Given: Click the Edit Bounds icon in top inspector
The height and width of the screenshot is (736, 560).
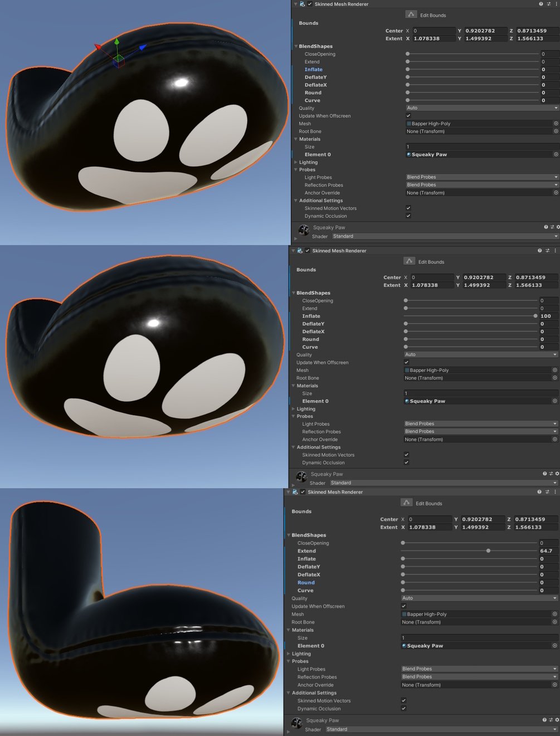Looking at the screenshot, I should [x=411, y=14].
